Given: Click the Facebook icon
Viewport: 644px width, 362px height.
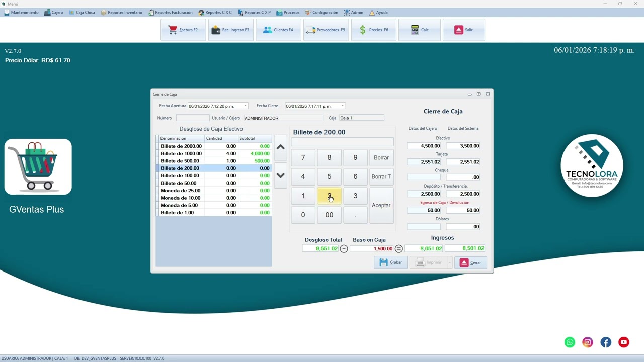Looking at the screenshot, I should coord(606,342).
